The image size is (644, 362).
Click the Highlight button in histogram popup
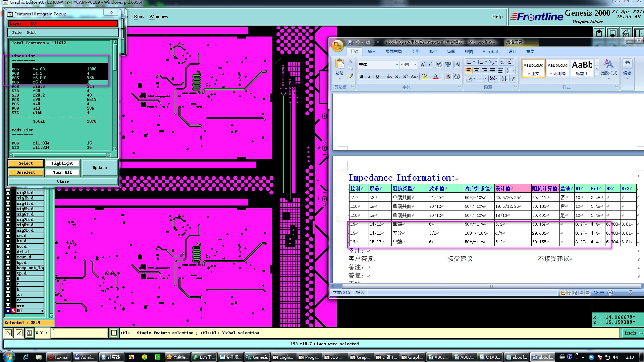(62, 163)
